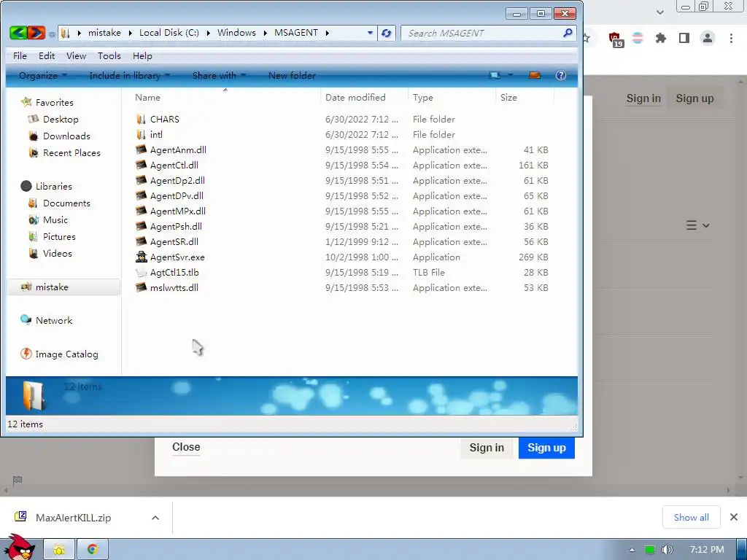Viewport: 747px width, 560px height.
Task: Select the AgentMPx.dll file icon
Action: tap(141, 211)
